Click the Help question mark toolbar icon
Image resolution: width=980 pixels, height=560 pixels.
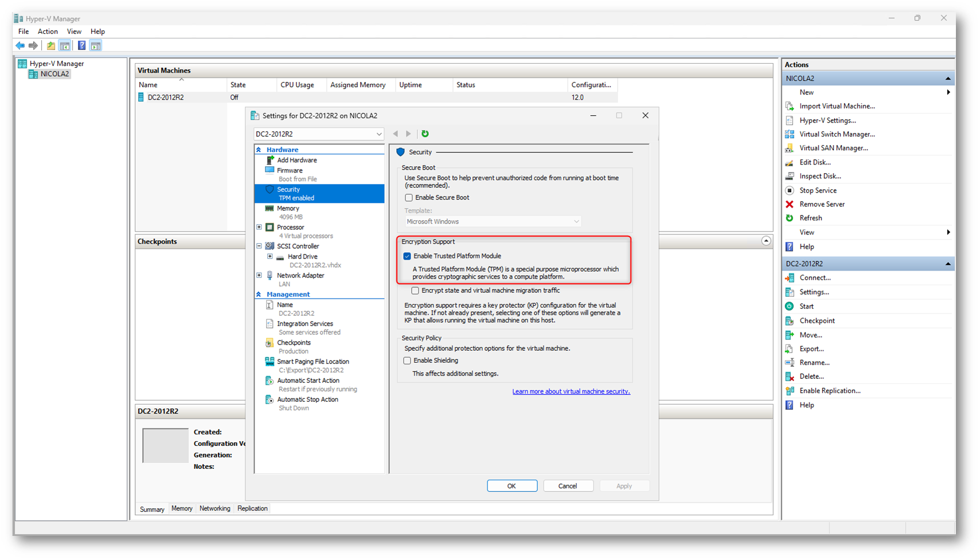click(x=81, y=46)
